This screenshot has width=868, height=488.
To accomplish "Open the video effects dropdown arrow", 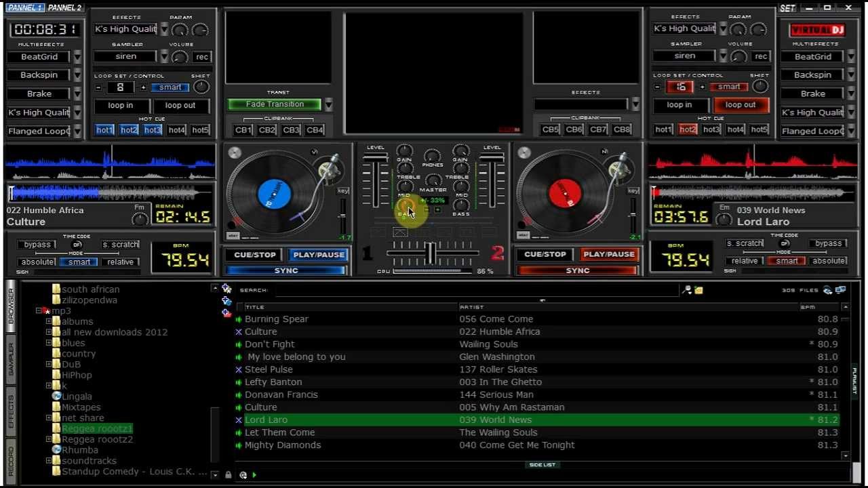I will coord(635,104).
